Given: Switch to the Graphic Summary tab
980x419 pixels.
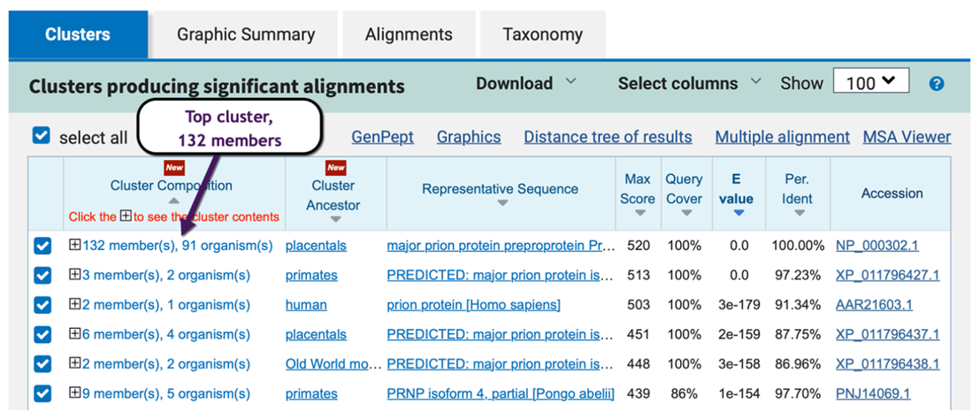Looking at the screenshot, I should 246,35.
